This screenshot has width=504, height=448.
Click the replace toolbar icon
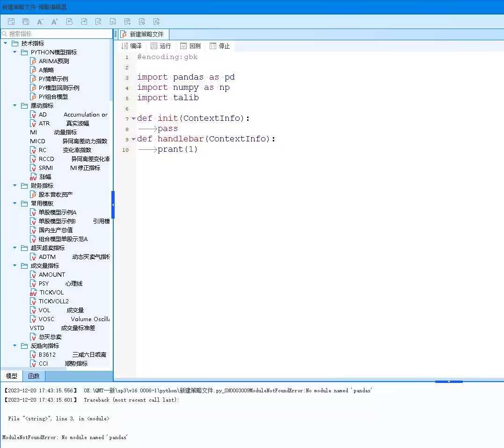pos(113,22)
